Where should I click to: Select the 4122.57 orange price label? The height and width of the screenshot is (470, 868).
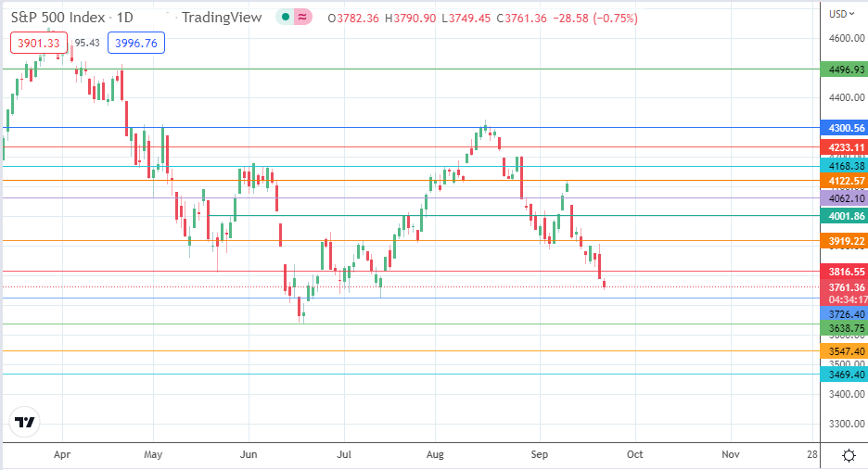pyautogui.click(x=844, y=181)
